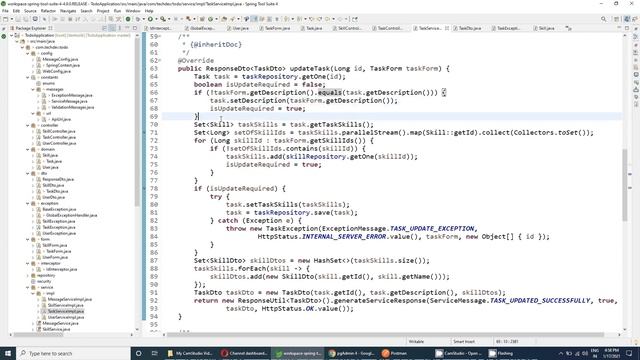The height and width of the screenshot is (360, 640).
Task: Click the Writable status bar entry
Action: (416, 341)
